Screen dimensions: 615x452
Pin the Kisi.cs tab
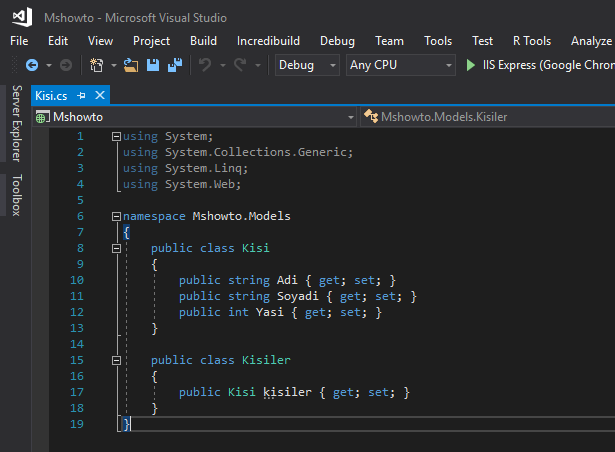(x=81, y=95)
